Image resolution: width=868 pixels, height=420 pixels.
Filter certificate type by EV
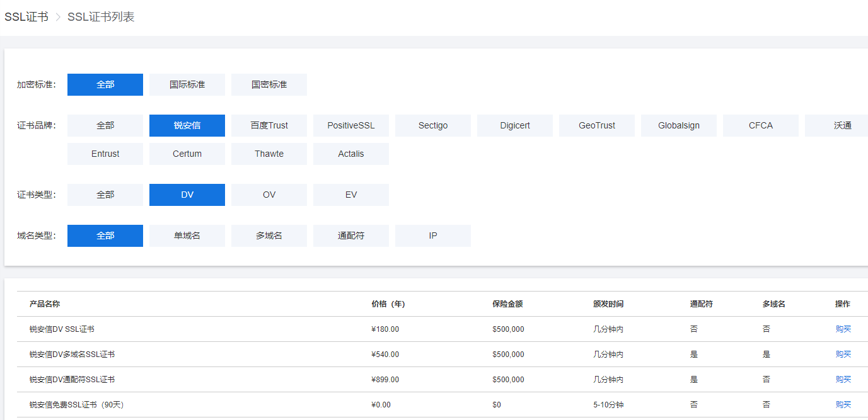[x=351, y=195]
